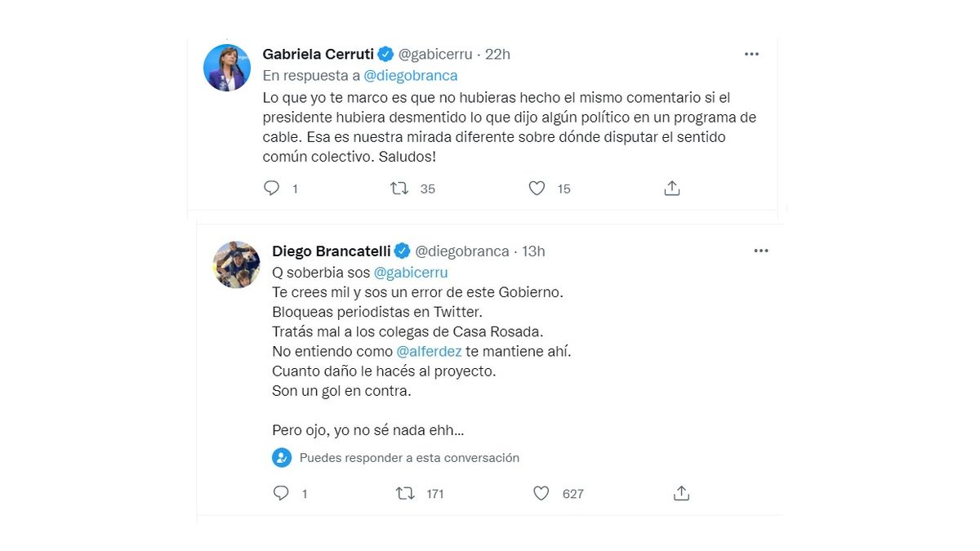980x551 pixels.
Task: Open the 22h timestamp of Cerruti's tweet
Action: click(x=497, y=54)
